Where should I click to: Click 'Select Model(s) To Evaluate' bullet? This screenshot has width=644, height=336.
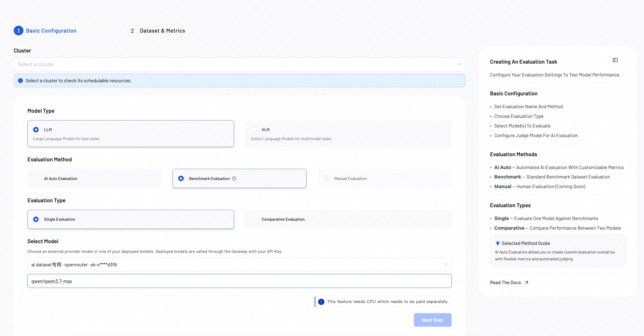point(522,126)
